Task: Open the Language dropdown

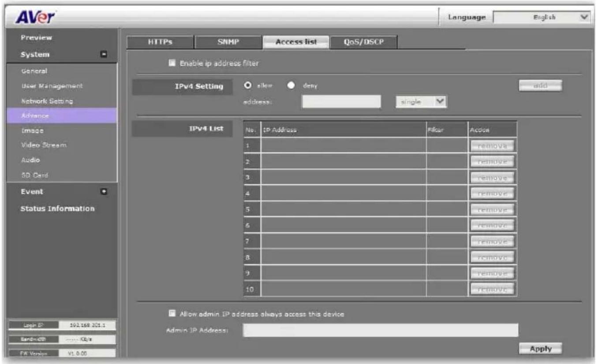Action: coord(542,18)
